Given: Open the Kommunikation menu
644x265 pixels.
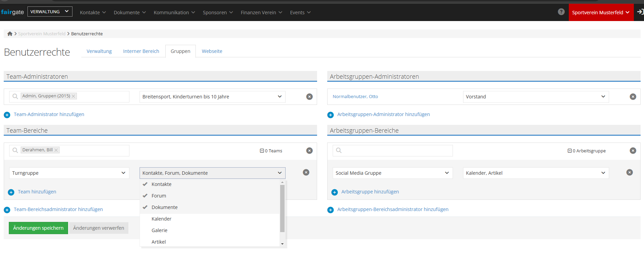Looking at the screenshot, I should (174, 13).
